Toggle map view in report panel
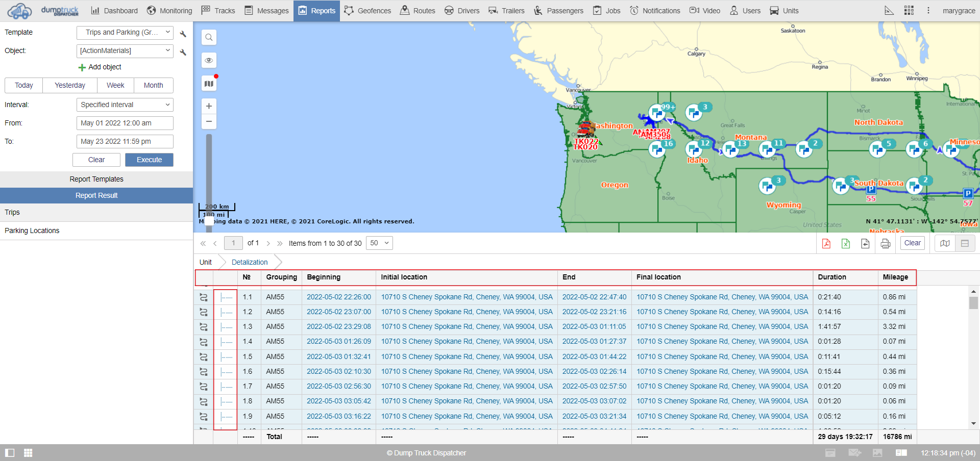This screenshot has height=461, width=980. pos(945,243)
